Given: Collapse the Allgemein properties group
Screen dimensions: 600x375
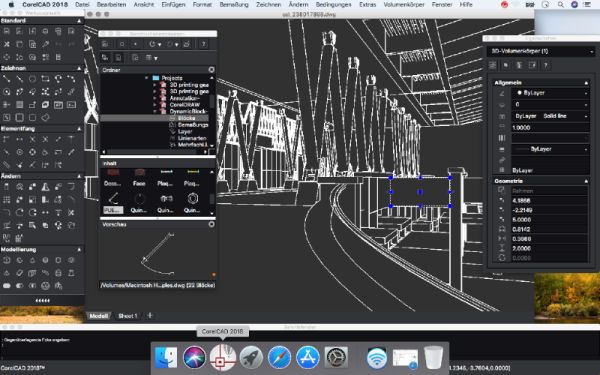Looking at the screenshot, I should [x=586, y=83].
